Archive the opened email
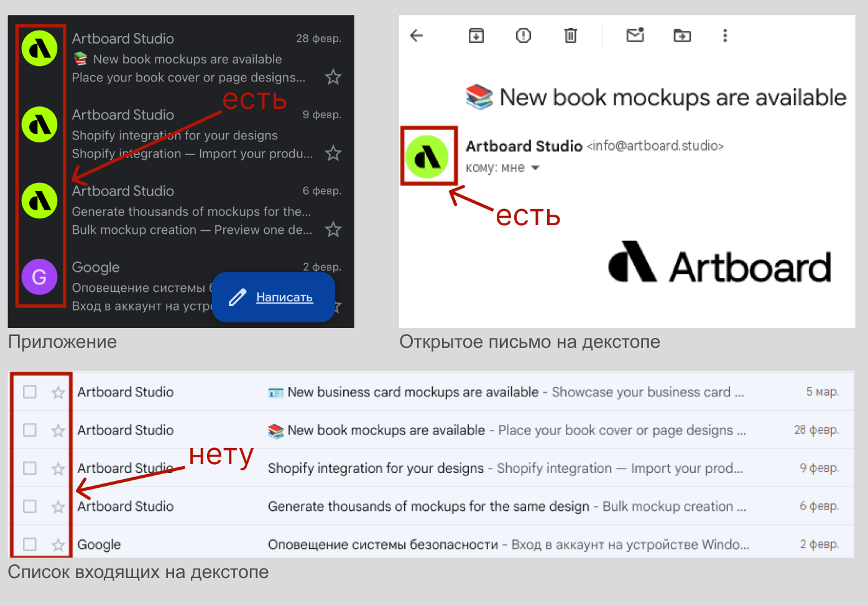 476,35
